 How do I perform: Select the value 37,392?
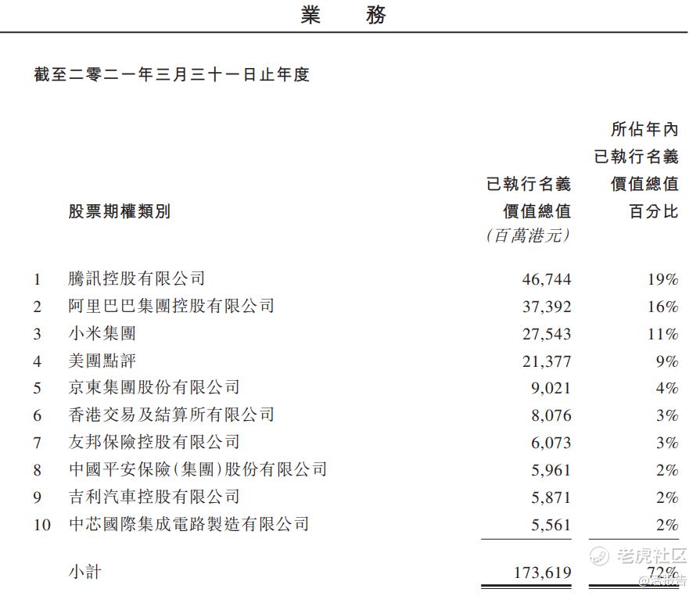[x=547, y=307]
